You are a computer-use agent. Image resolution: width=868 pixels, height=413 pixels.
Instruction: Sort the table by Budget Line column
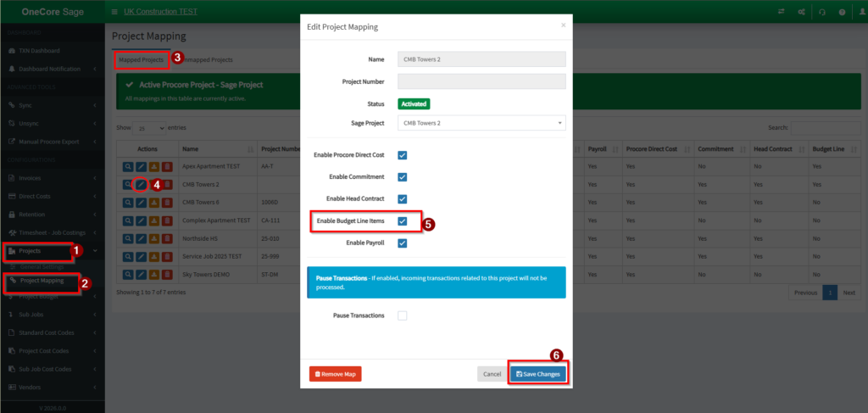coord(834,149)
